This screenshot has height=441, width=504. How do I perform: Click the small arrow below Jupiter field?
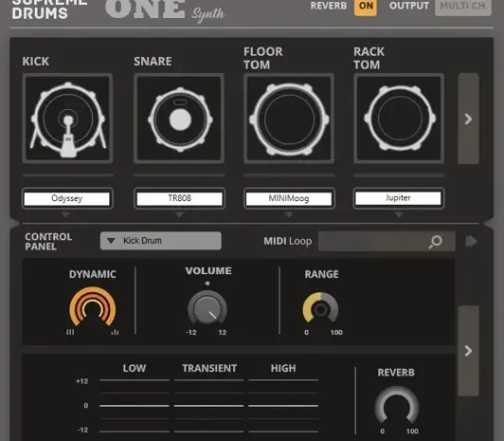click(x=399, y=214)
